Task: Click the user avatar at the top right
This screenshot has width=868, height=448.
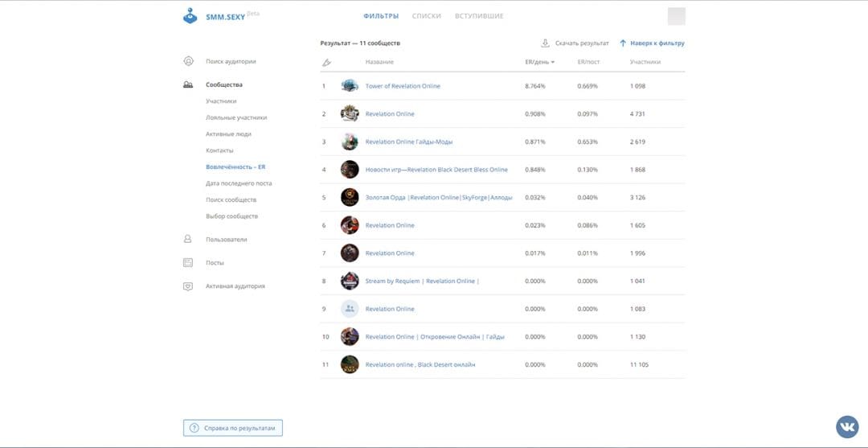Action: click(x=677, y=16)
